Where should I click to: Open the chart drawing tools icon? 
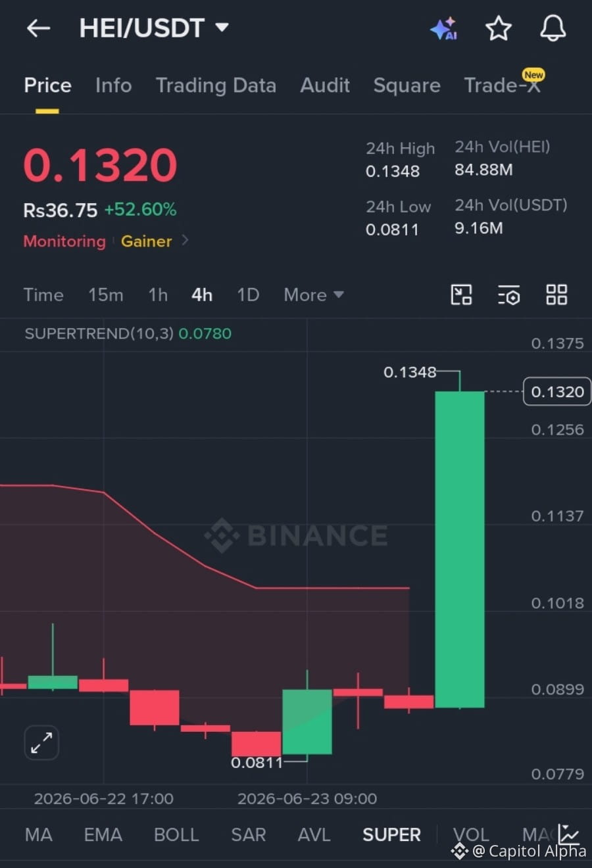461,295
